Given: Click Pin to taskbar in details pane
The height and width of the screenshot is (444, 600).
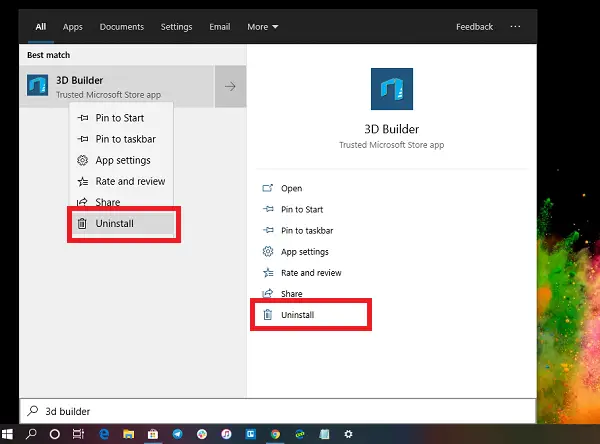Looking at the screenshot, I should click(307, 230).
